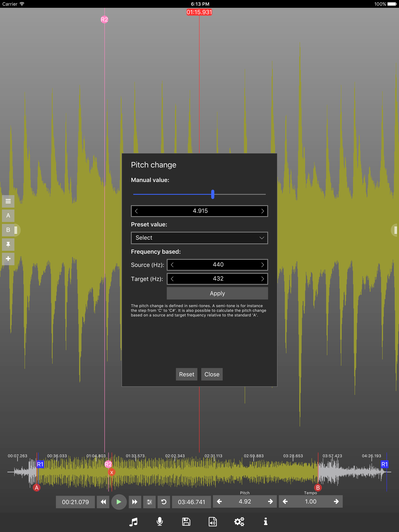Click the save floppy disk icon
The image size is (399, 532).
tap(186, 522)
